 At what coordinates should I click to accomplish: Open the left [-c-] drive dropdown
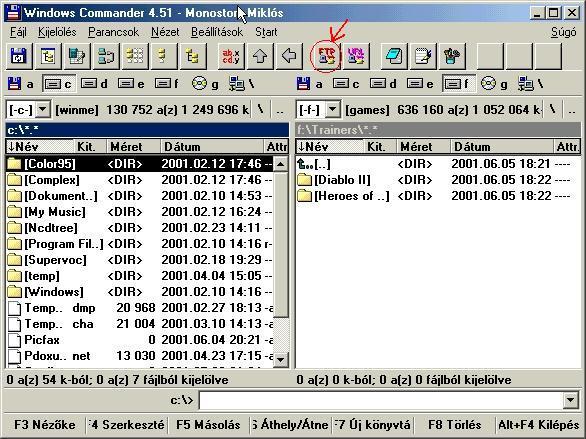[43, 110]
